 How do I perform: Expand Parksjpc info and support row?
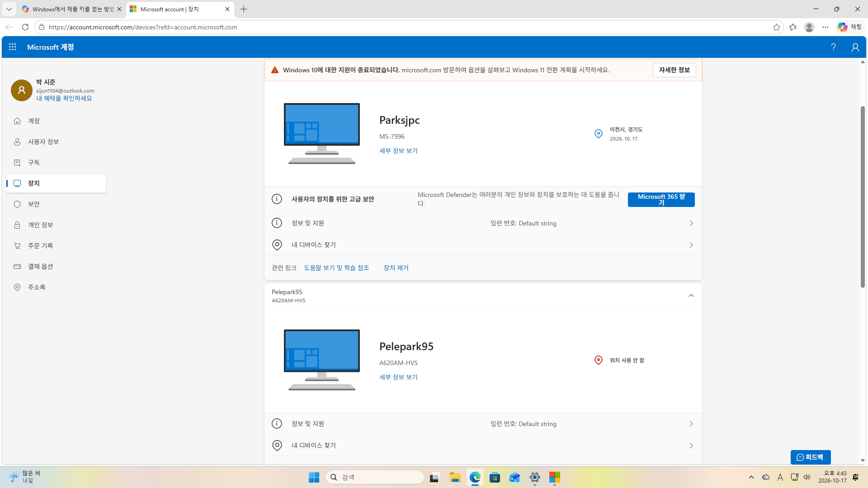click(x=483, y=223)
